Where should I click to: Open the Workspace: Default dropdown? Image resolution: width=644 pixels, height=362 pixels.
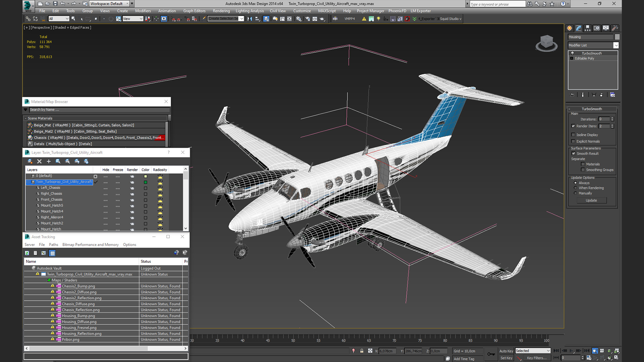click(x=109, y=4)
